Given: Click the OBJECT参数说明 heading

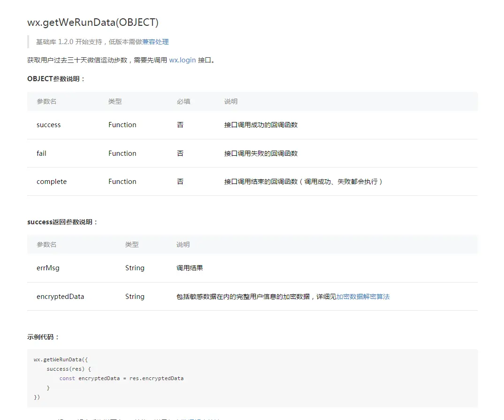Looking at the screenshot, I should (x=56, y=79).
